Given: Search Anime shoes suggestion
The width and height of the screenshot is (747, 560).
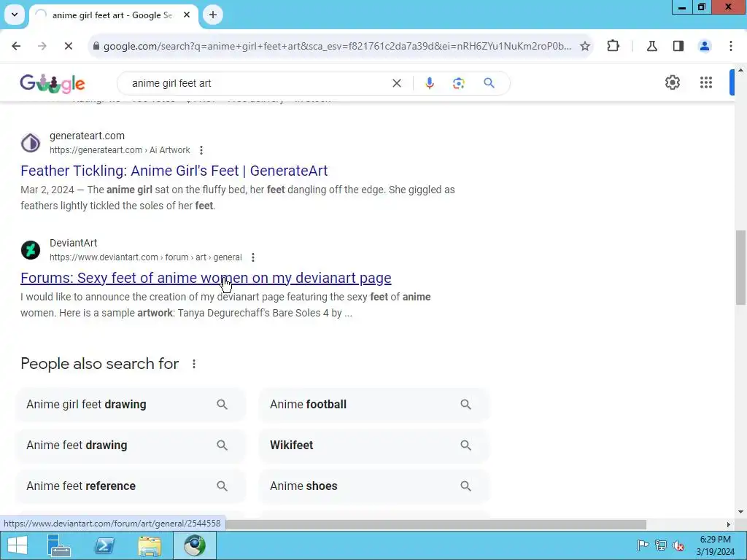Looking at the screenshot, I should [x=374, y=486].
